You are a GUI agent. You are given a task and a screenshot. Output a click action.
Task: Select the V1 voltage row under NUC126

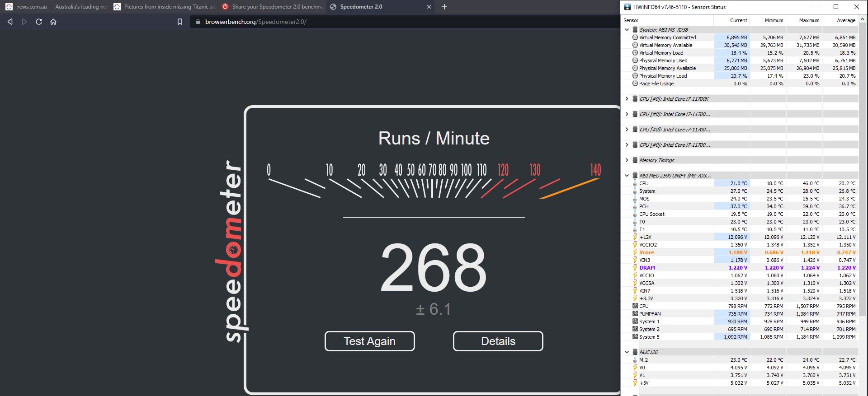[x=740, y=375]
